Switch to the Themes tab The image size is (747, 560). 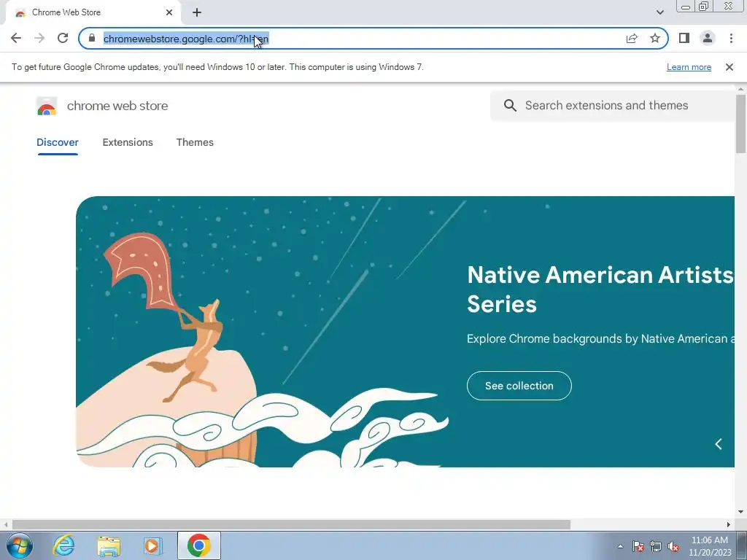(x=195, y=142)
